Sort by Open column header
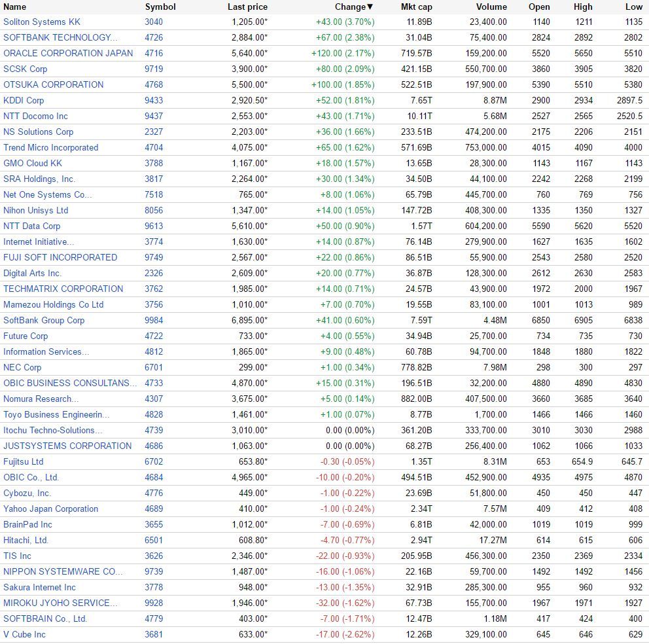649x644 pixels. (539, 7)
